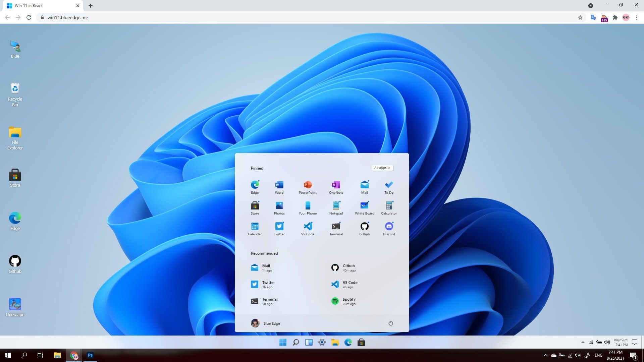Open volume icon in web taskbar tray
Image resolution: width=644 pixels, height=362 pixels.
click(x=607, y=342)
